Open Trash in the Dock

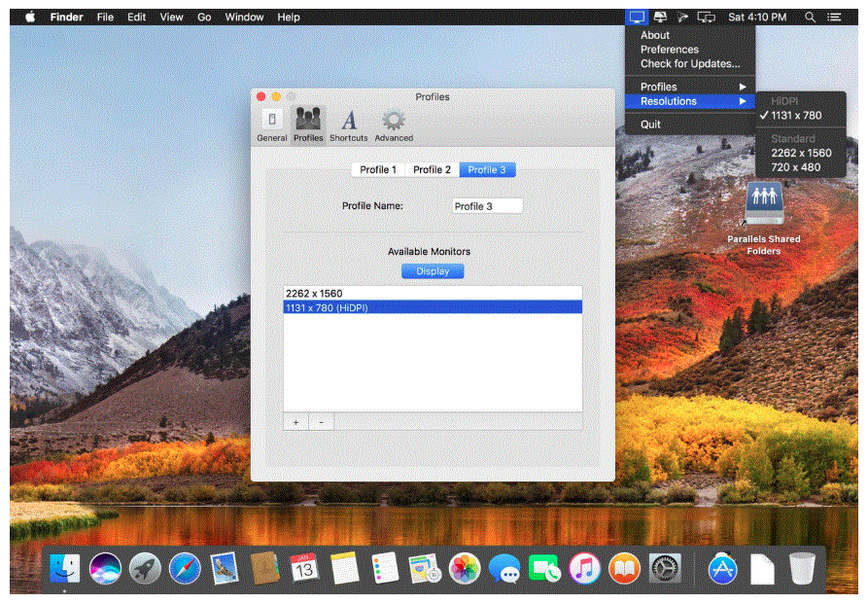802,568
